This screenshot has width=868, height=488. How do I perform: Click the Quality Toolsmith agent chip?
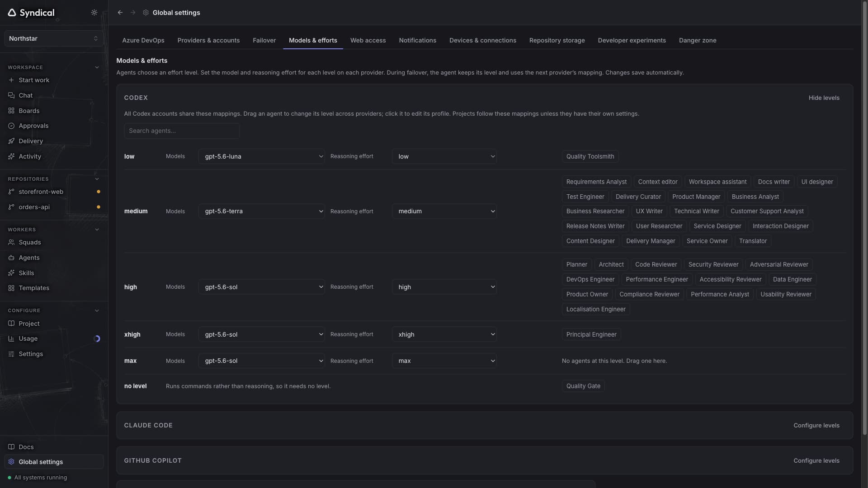pos(590,156)
